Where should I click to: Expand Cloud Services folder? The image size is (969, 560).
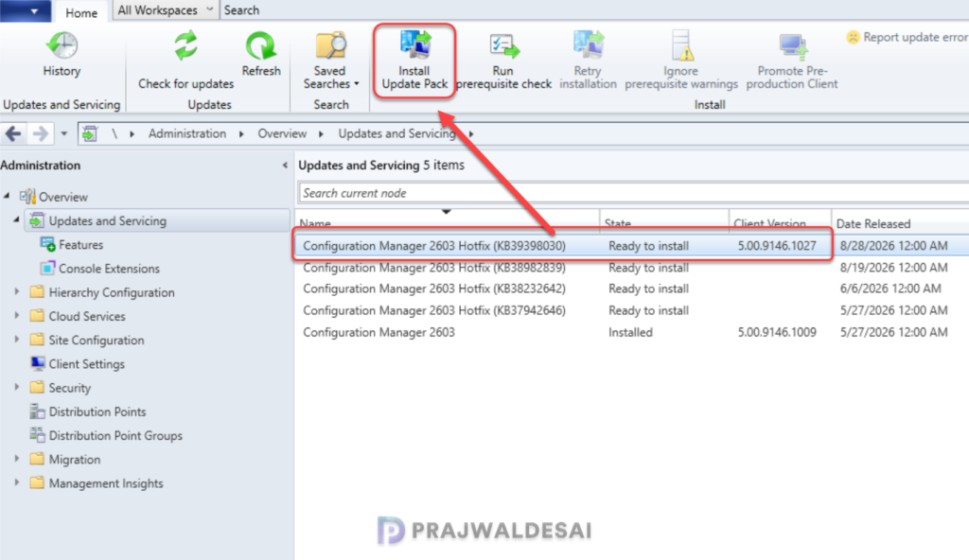click(17, 316)
